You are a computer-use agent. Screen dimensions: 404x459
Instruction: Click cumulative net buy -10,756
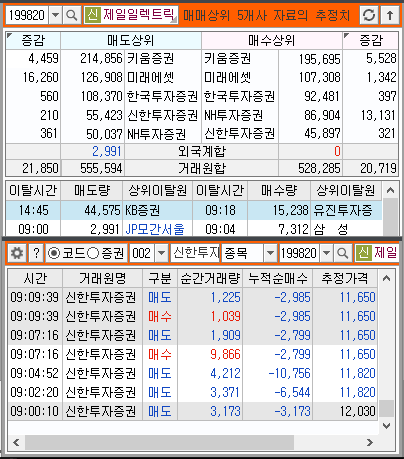point(289,373)
